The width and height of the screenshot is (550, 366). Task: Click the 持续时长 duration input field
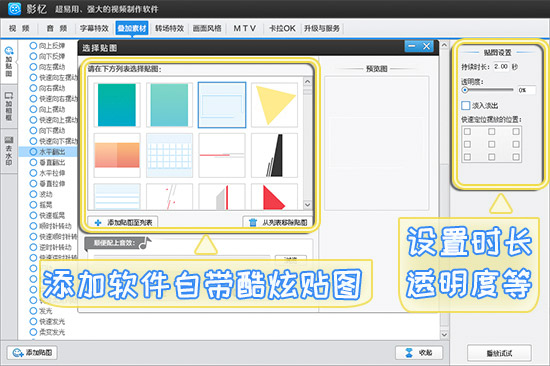pyautogui.click(x=501, y=66)
